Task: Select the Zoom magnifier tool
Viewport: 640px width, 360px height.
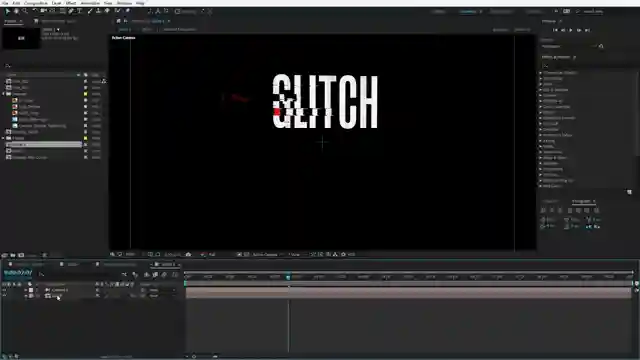Action: point(25,11)
